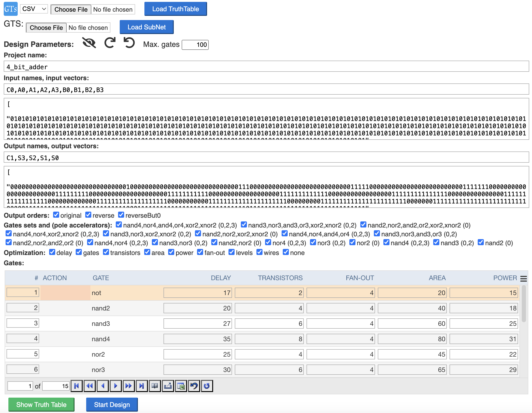Image resolution: width=532 pixels, height=413 pixels.
Task: Jump to last gate record
Action: point(142,386)
